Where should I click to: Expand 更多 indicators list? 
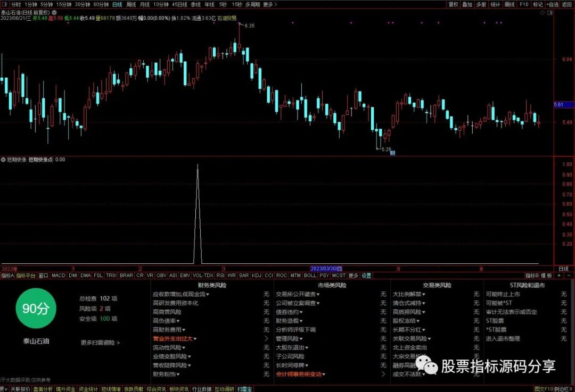tap(353, 276)
